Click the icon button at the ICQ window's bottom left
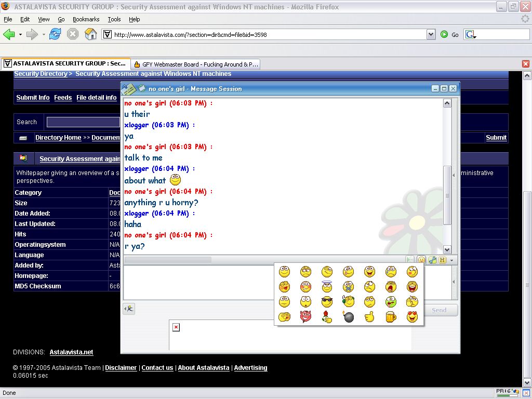This screenshot has width=532, height=399. [x=129, y=309]
